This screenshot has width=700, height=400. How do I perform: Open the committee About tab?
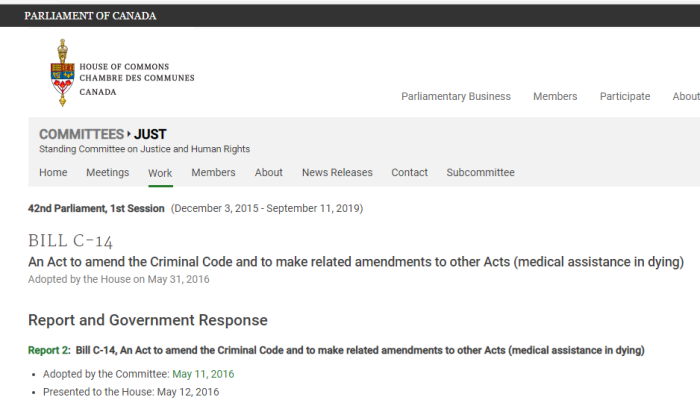pos(269,172)
